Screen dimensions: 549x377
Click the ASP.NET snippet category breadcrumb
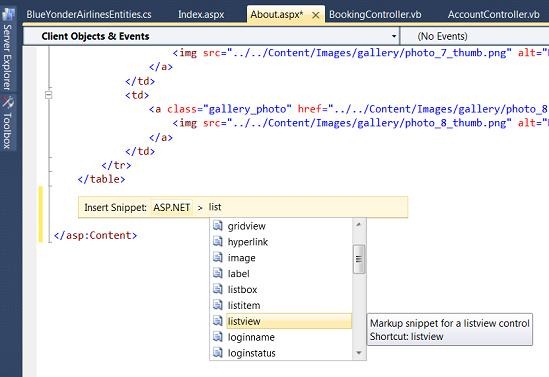[172, 207]
